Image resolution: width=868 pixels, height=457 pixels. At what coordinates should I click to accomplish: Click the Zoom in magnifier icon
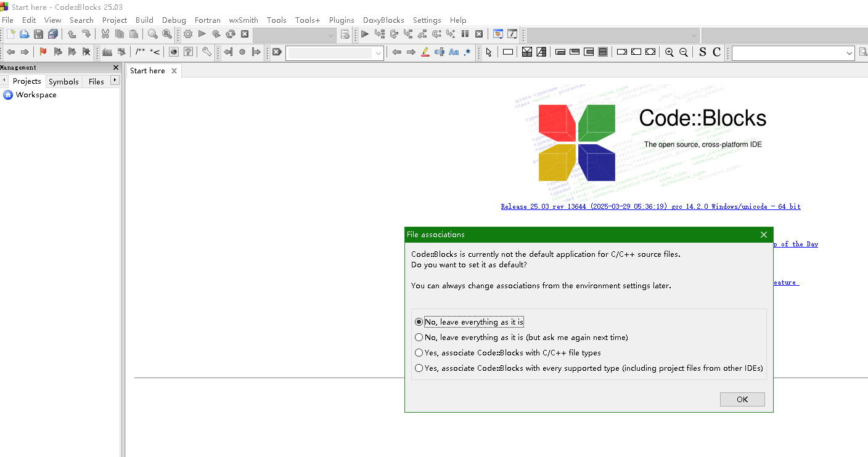(669, 52)
